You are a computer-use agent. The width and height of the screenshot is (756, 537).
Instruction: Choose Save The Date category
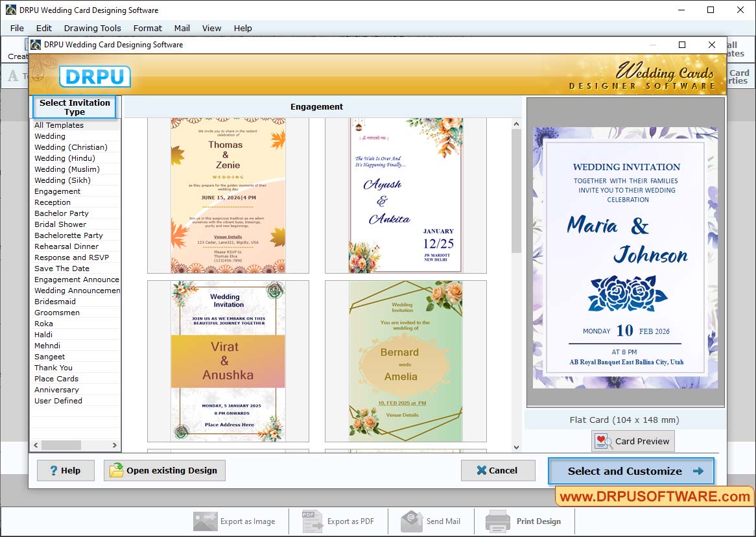pyautogui.click(x=62, y=268)
